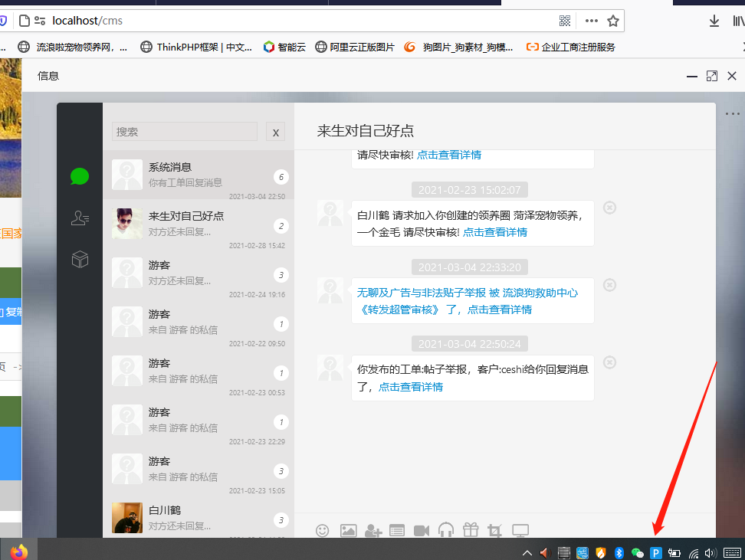Open the contacts list sidebar icon
Viewport: 745px width, 560px height.
80,218
